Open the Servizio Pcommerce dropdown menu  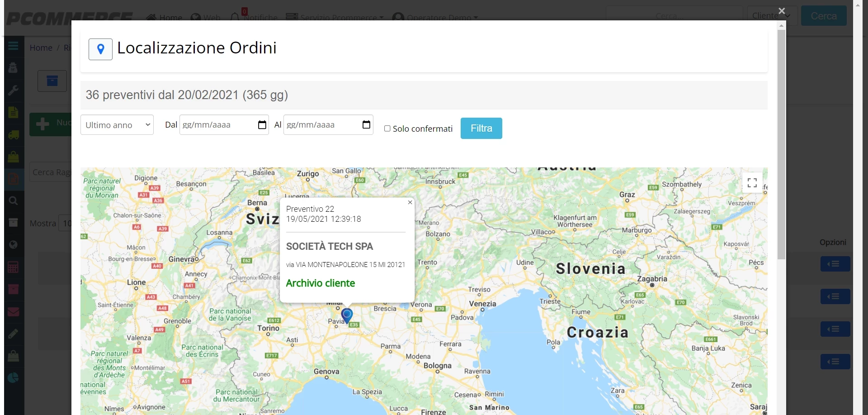335,17
